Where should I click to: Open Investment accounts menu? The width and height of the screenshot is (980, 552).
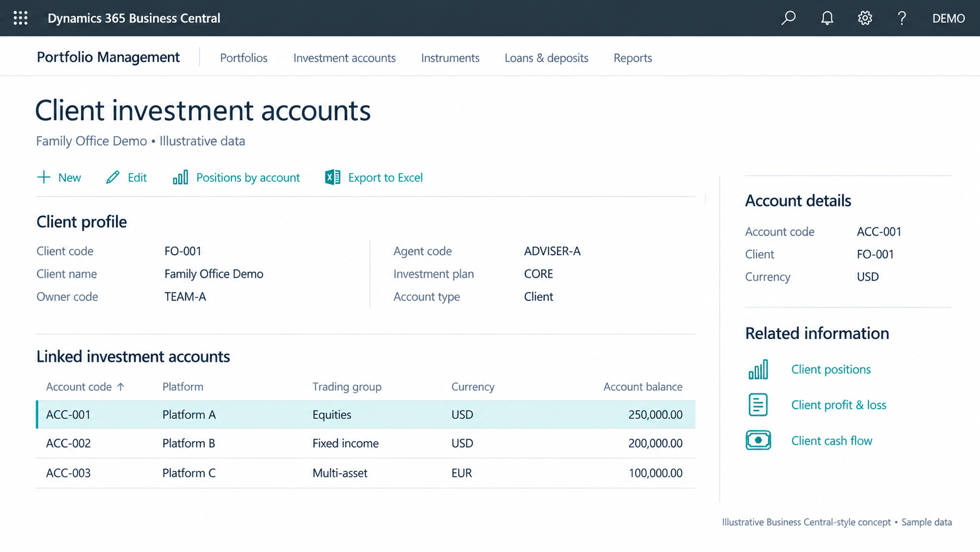point(345,58)
